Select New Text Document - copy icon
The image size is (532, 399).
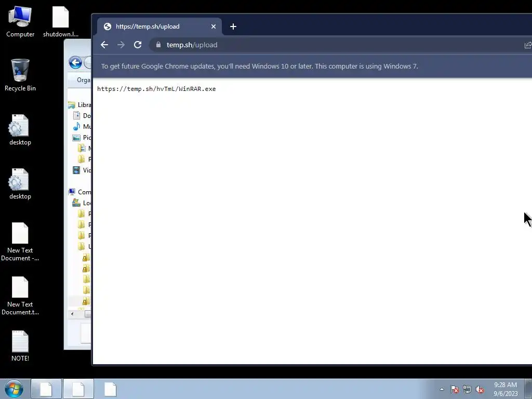click(x=20, y=242)
